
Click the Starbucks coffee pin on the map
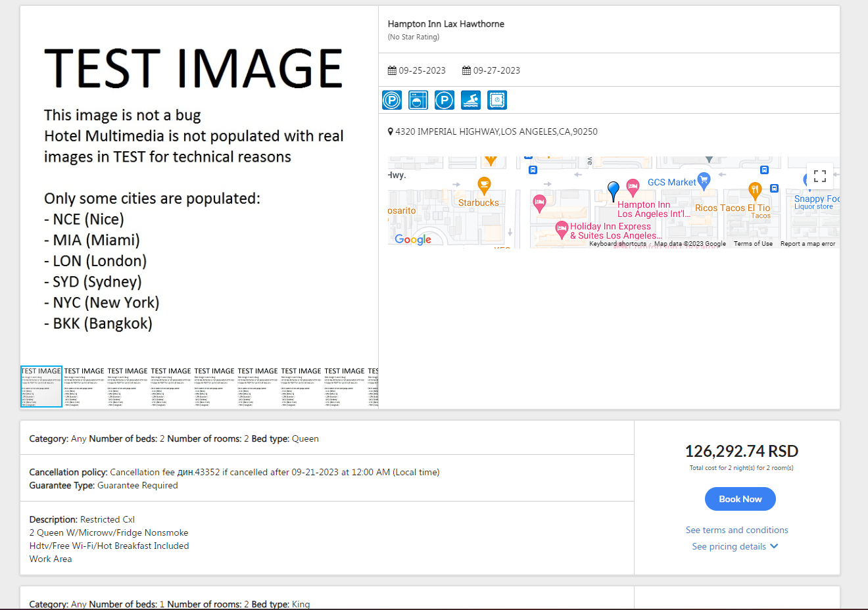(x=484, y=185)
